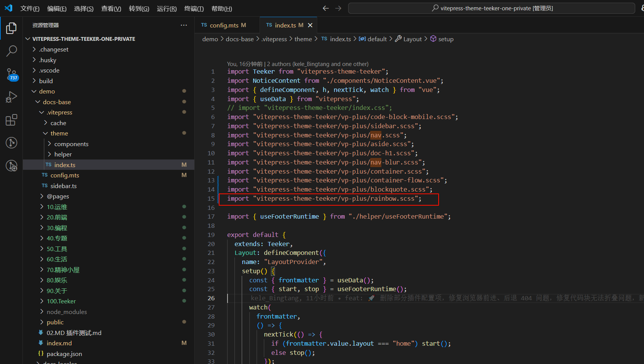The image size is (644, 364).
Task: Click the VS Code logo icon
Action: pos(8,8)
